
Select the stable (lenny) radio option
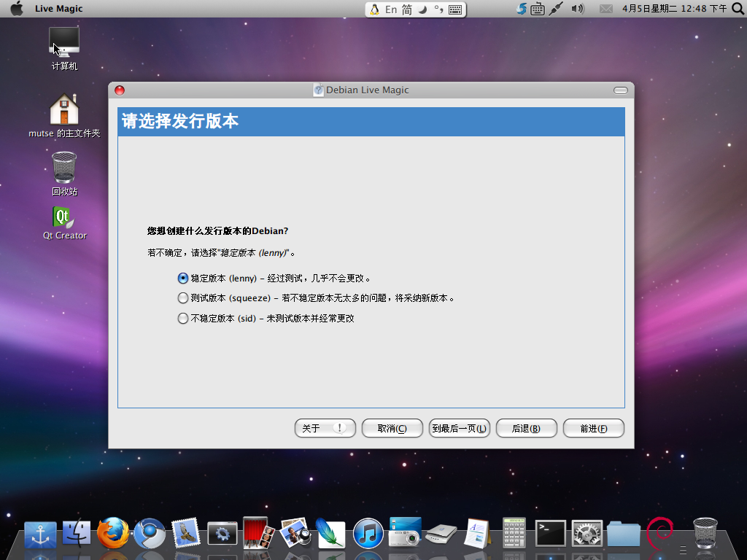click(x=183, y=278)
